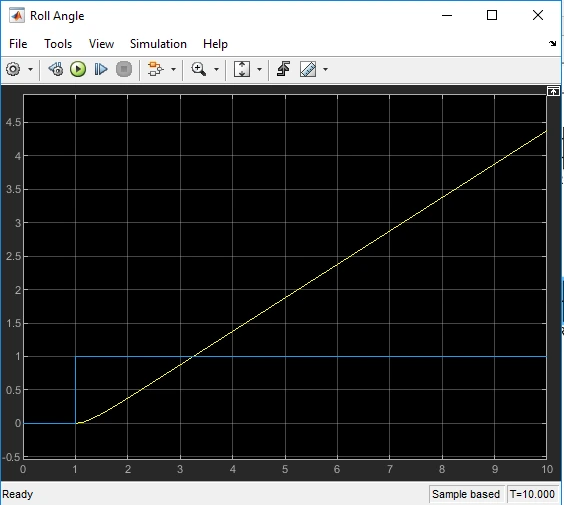Click the Ready status text

(x=18, y=494)
